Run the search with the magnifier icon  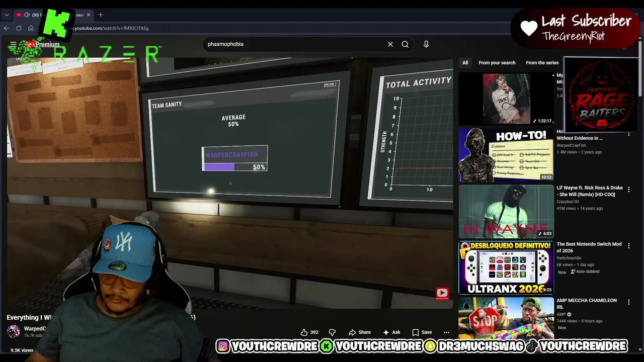405,44
